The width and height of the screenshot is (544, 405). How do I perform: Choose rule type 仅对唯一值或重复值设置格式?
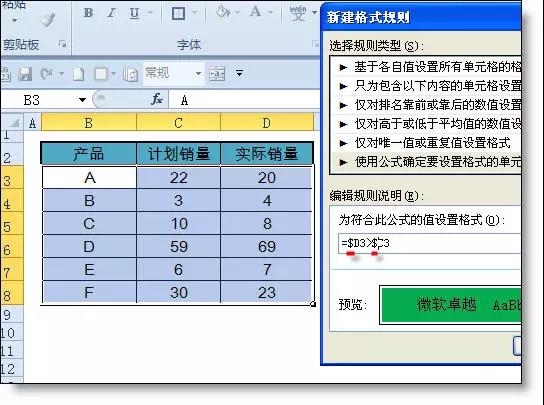(427, 143)
